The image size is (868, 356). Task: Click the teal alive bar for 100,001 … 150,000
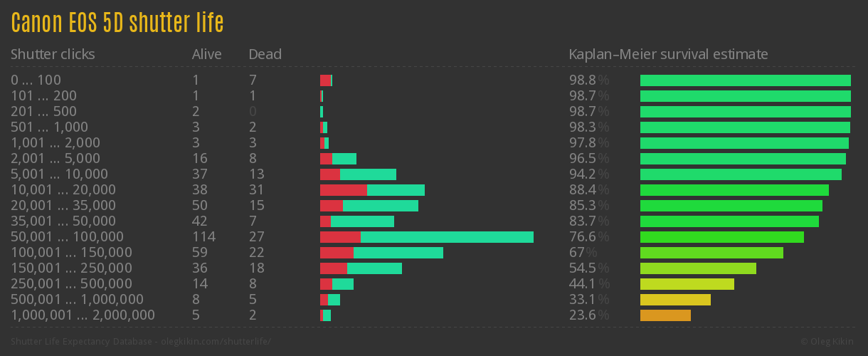point(398,253)
